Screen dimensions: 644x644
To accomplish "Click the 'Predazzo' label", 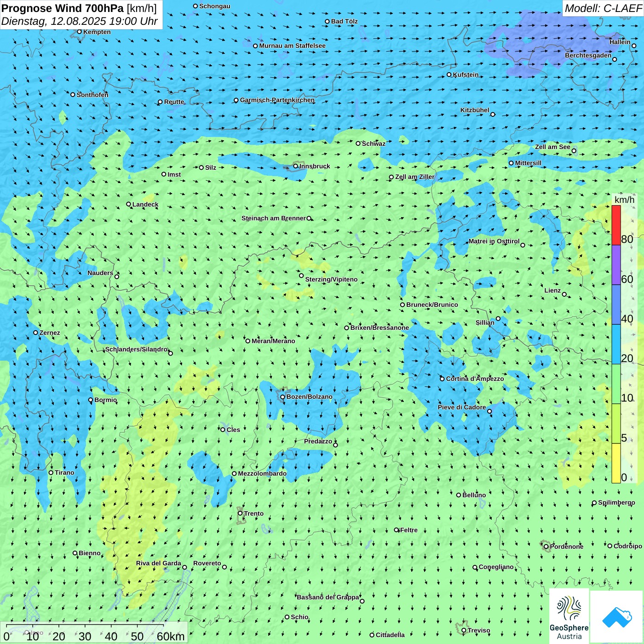I will click(318, 441).
